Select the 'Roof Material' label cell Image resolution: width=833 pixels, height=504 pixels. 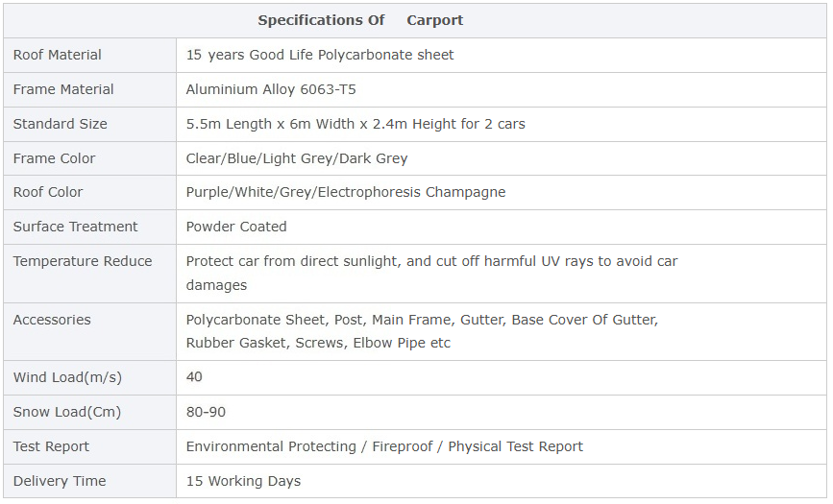[x=58, y=55]
